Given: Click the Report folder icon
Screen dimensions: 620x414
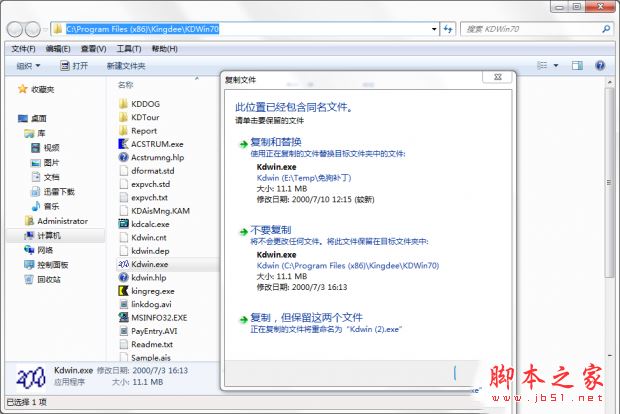Looking at the screenshot, I should (x=123, y=130).
